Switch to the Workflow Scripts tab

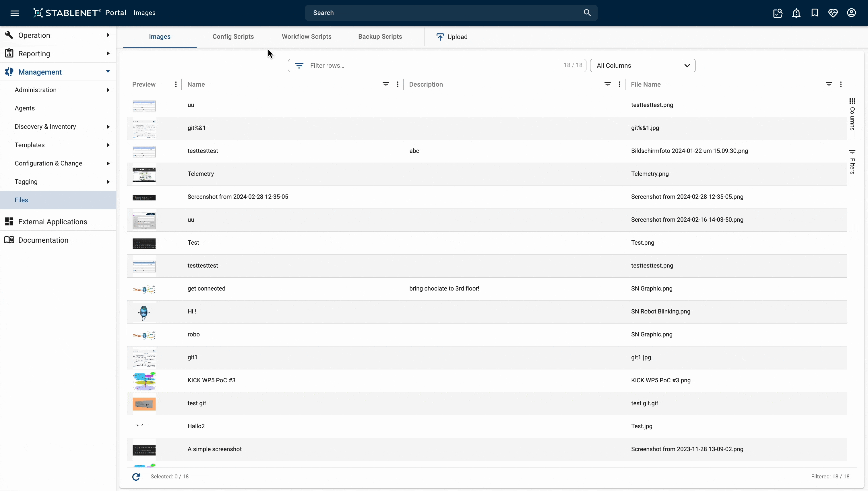point(307,36)
